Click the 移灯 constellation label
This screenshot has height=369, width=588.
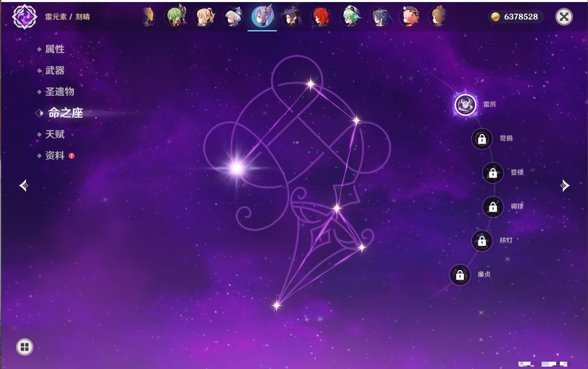[x=506, y=240]
